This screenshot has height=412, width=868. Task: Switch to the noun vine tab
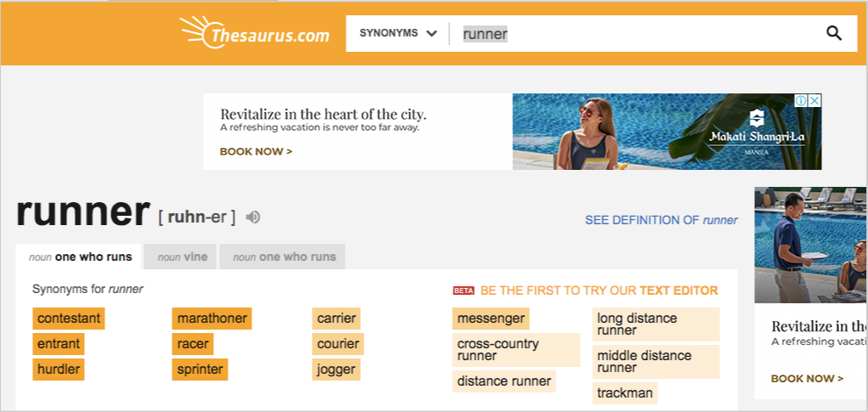pyautogui.click(x=182, y=257)
